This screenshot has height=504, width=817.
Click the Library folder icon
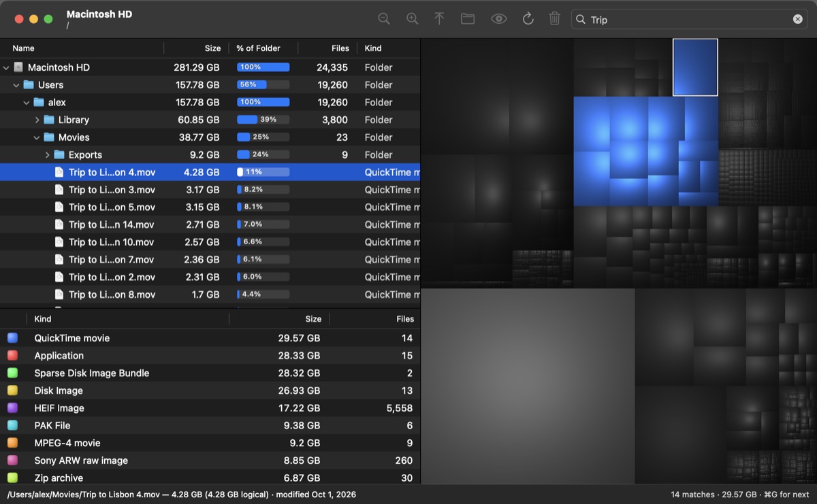[x=49, y=120]
